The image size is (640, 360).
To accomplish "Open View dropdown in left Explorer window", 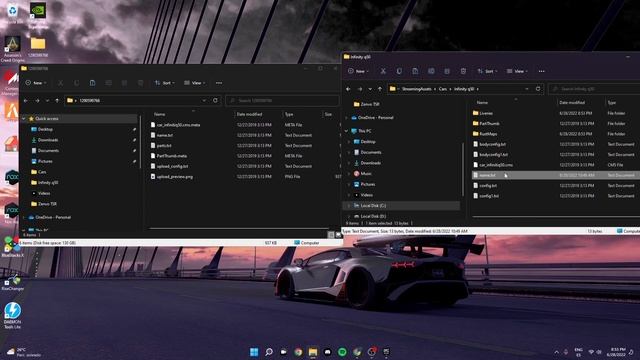I will 195,83.
